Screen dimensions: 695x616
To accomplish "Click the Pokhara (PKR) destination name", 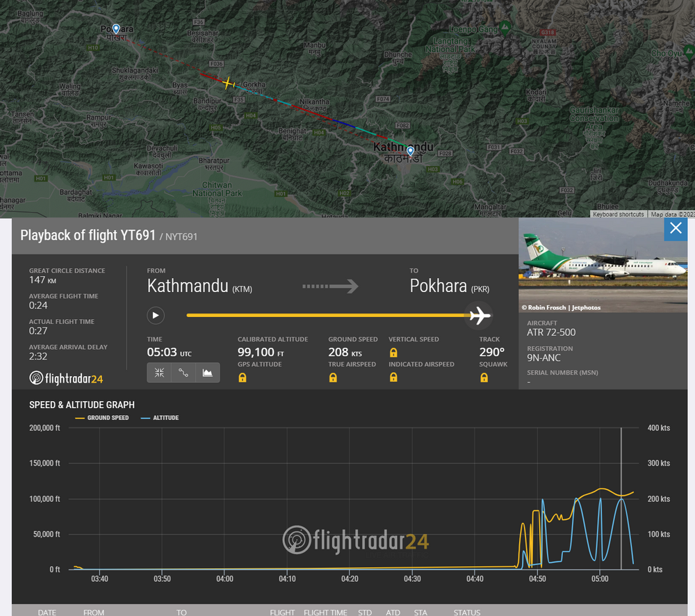I will 450,286.
